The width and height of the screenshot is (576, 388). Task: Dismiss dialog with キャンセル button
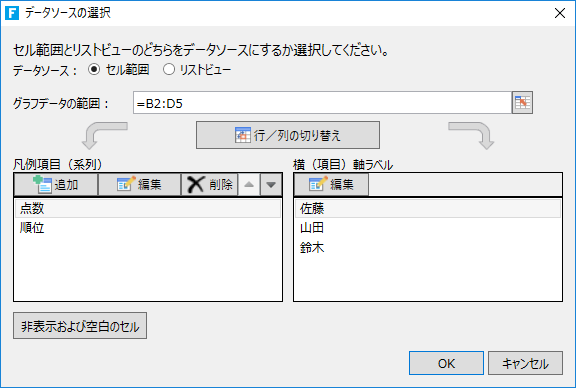(x=525, y=363)
